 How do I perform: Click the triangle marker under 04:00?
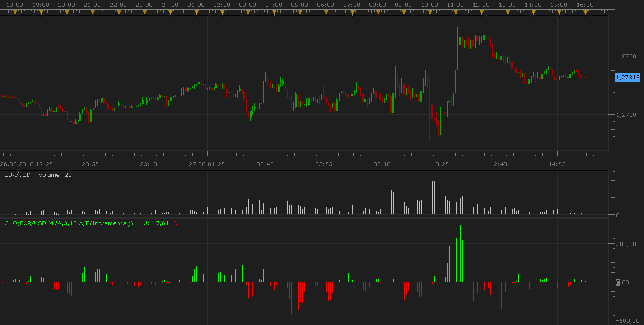tap(274, 13)
